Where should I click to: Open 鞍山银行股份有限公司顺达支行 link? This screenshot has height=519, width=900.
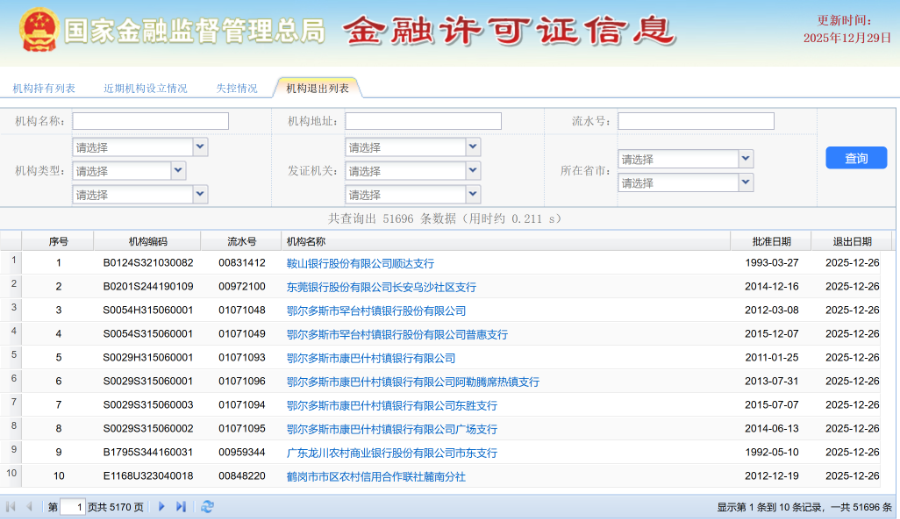pos(360,263)
